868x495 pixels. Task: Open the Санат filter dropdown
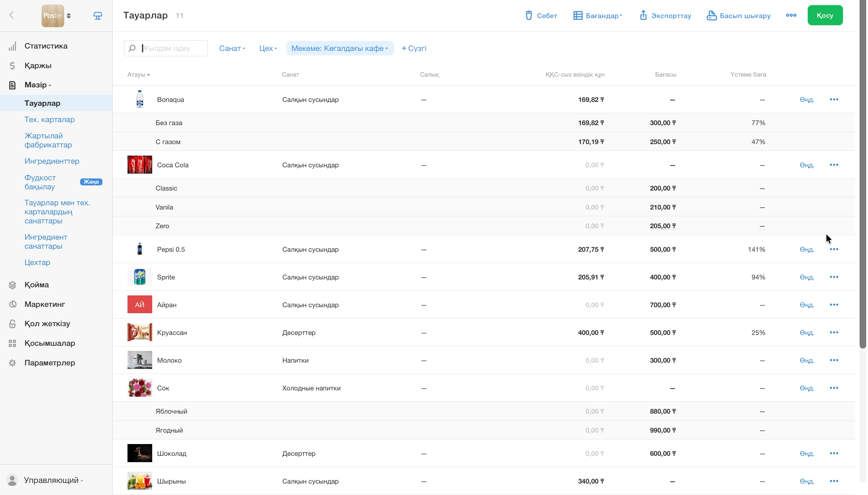coord(232,48)
